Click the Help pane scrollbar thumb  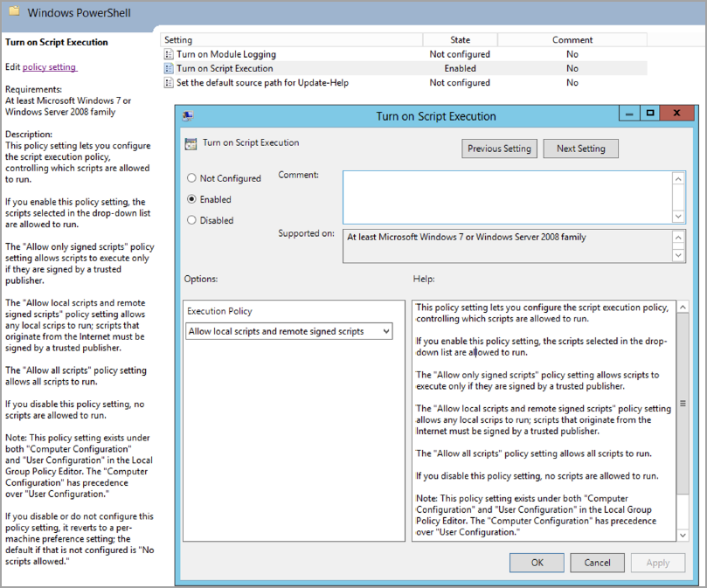click(683, 404)
